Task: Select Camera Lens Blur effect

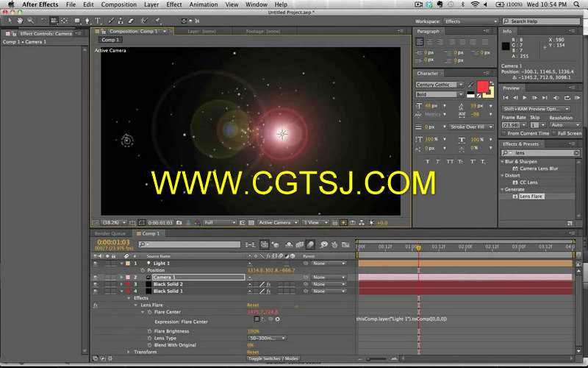Action: 539,169
